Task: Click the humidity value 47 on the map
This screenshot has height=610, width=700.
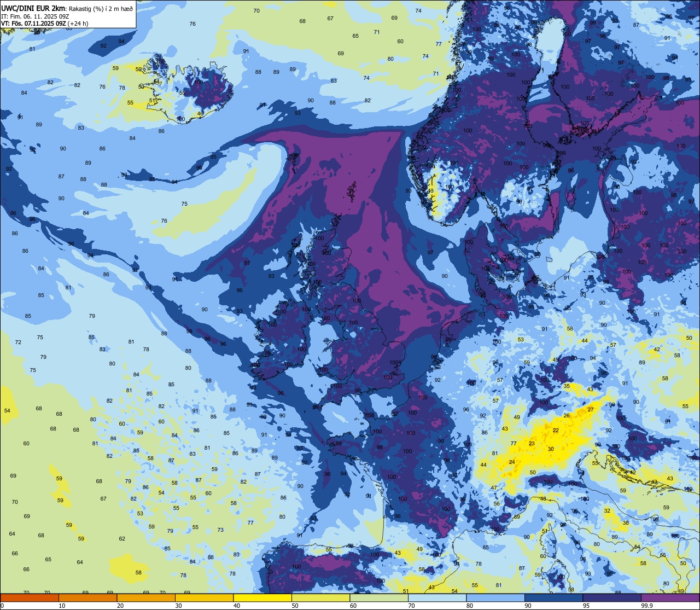Action: click(x=494, y=488)
